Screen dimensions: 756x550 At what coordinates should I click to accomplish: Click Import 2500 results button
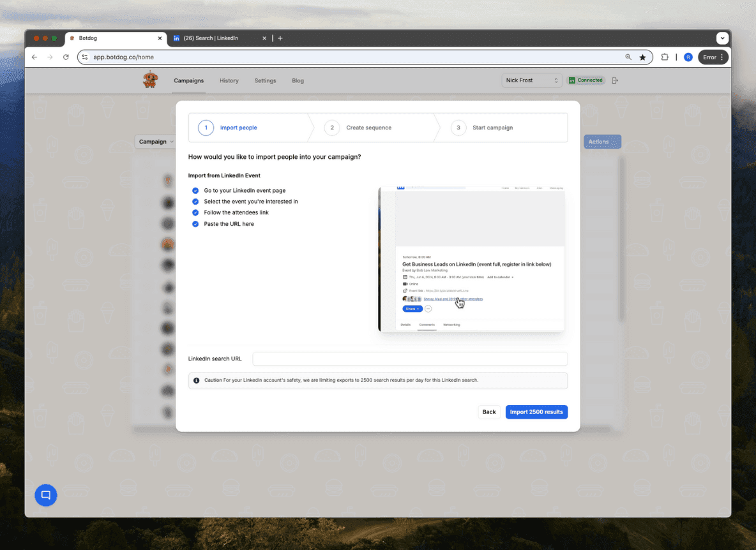click(x=536, y=412)
